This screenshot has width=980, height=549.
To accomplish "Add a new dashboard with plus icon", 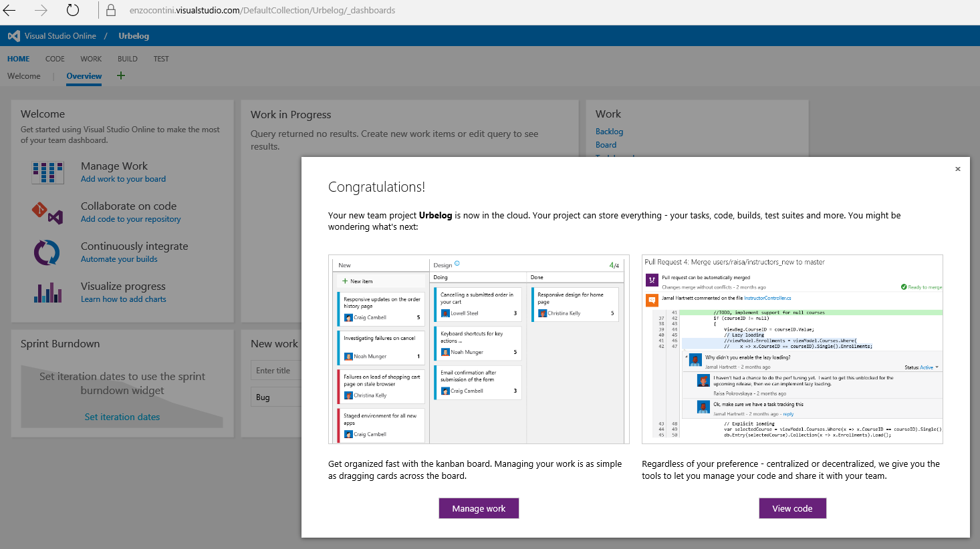I will [x=121, y=75].
